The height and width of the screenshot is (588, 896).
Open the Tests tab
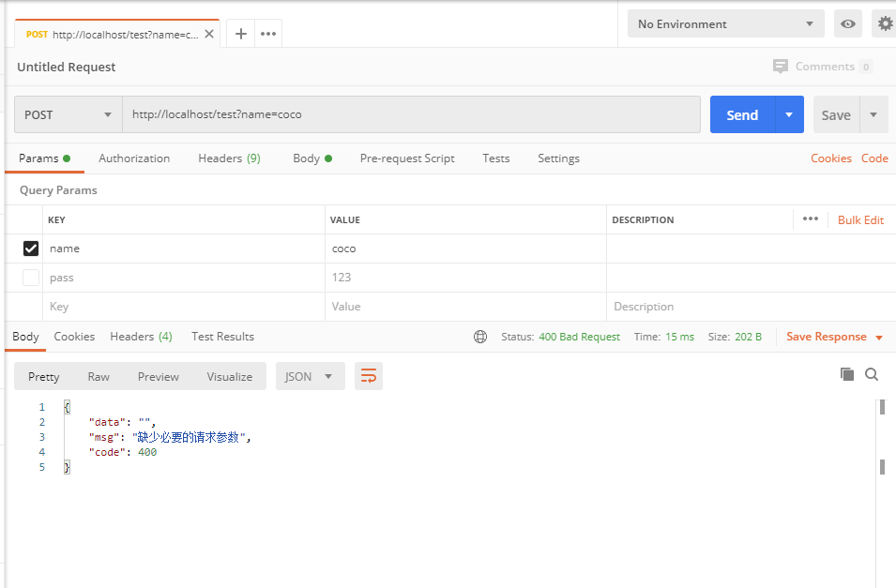(x=496, y=158)
